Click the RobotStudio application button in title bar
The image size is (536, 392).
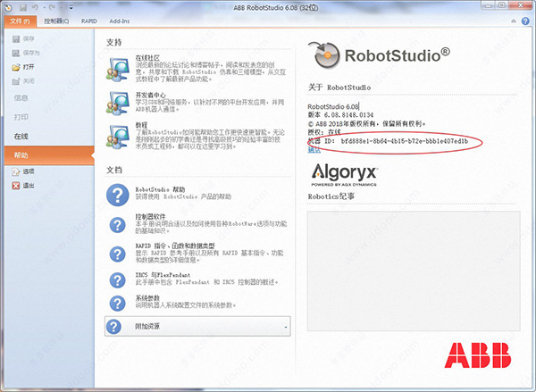pos(8,7)
